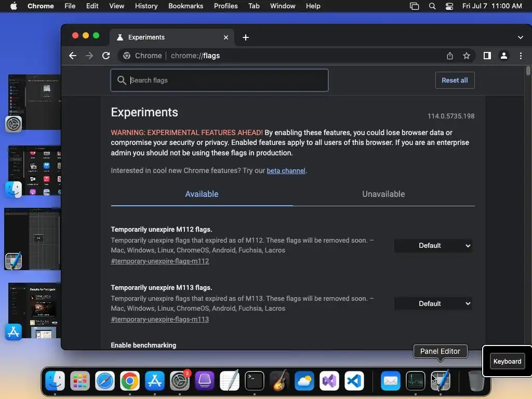Open the Apple menu

(14, 6)
